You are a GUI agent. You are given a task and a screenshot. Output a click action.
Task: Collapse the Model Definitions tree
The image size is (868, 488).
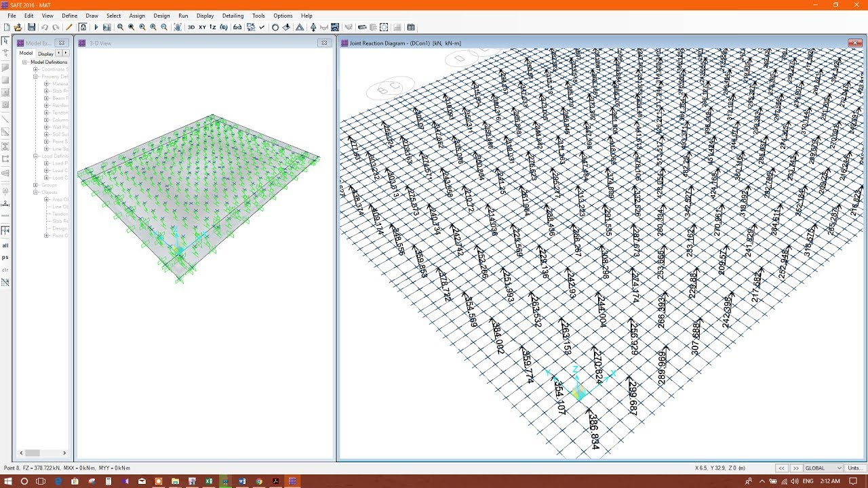click(24, 62)
